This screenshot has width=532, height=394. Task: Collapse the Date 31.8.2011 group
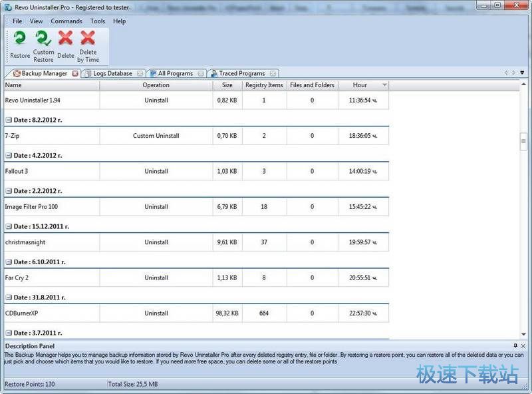point(9,297)
